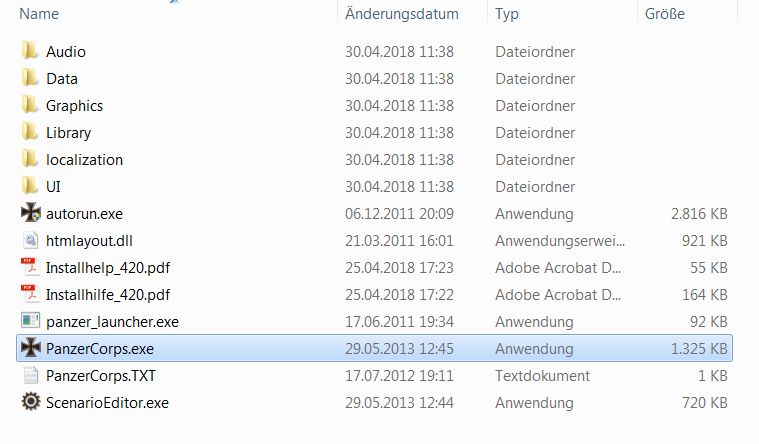
Task: Click the PanzerCorps.TXT document icon
Action: pyautogui.click(x=30, y=375)
